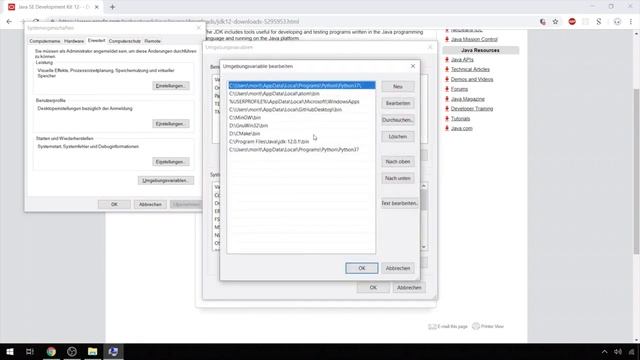
Task: Click the browser back arrow
Action: pyautogui.click(x=9, y=22)
